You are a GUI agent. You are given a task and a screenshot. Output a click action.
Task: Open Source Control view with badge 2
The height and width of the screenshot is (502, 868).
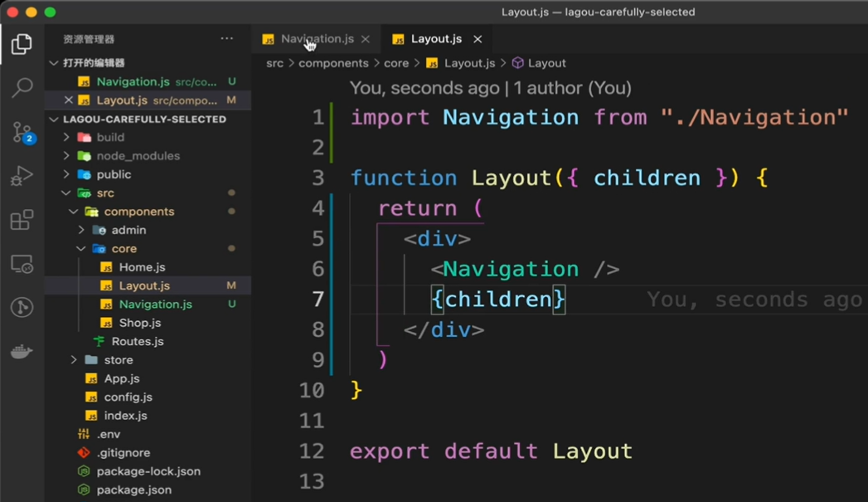(22, 133)
